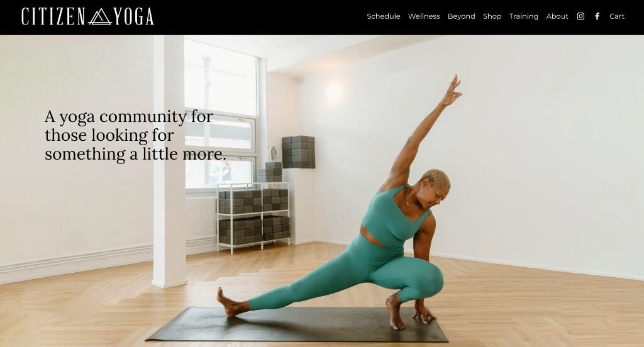
Task: Click the studio window in the photo
Action: pyautogui.click(x=221, y=115)
